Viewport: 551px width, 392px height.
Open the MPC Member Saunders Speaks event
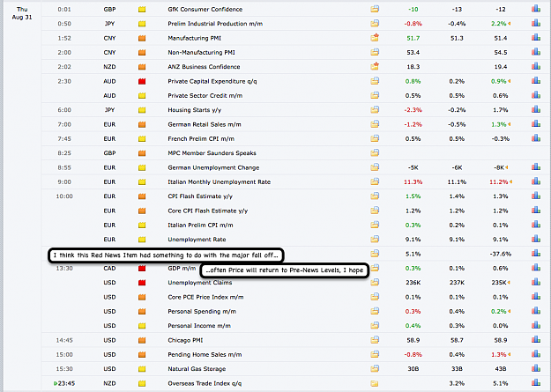212,153
